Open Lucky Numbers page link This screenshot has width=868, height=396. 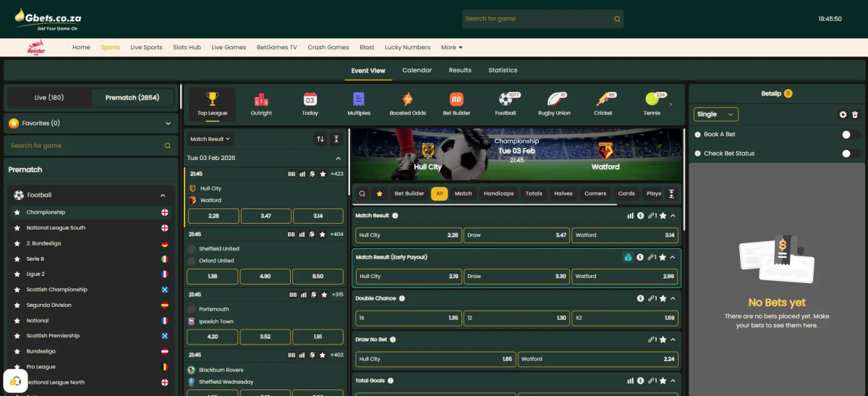click(407, 48)
